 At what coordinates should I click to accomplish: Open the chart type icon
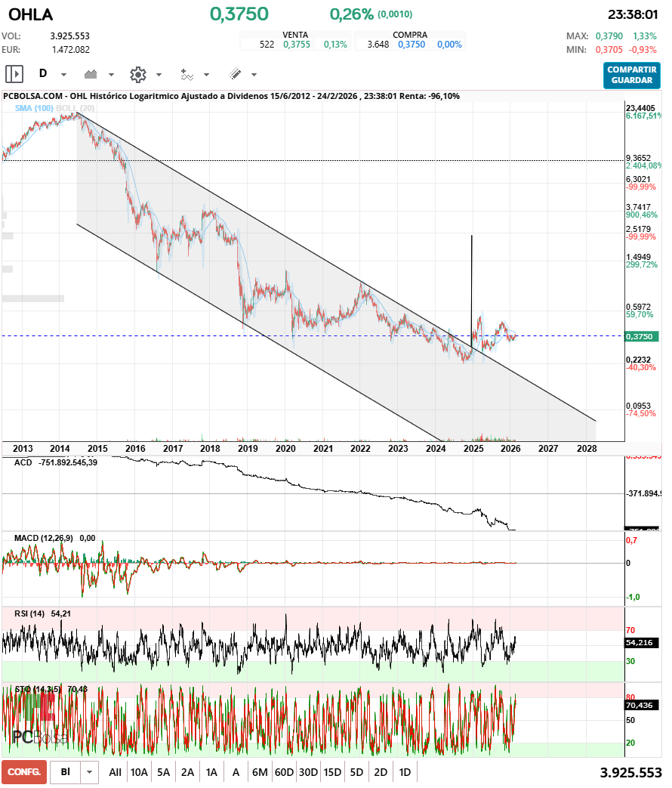pyautogui.click(x=92, y=74)
